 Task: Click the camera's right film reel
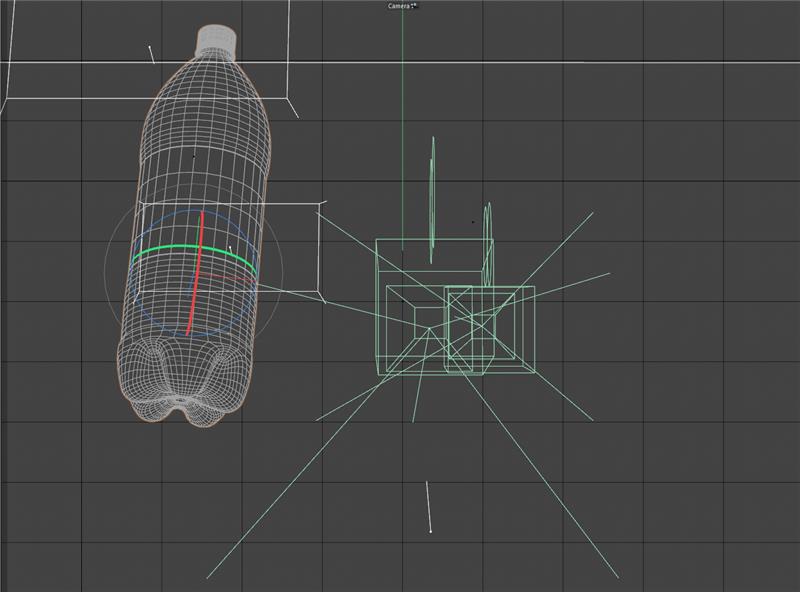point(489,240)
